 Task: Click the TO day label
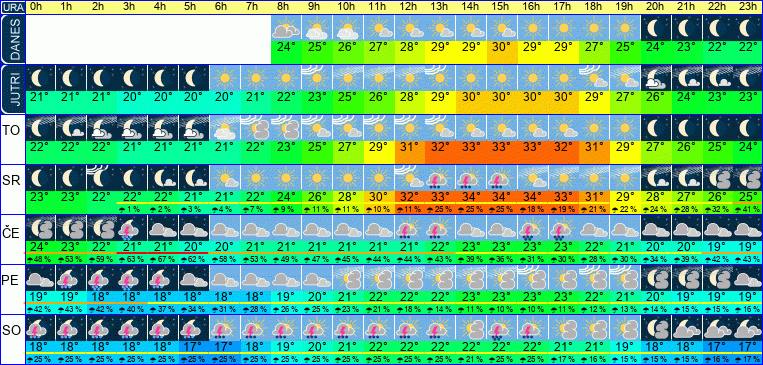(11, 130)
